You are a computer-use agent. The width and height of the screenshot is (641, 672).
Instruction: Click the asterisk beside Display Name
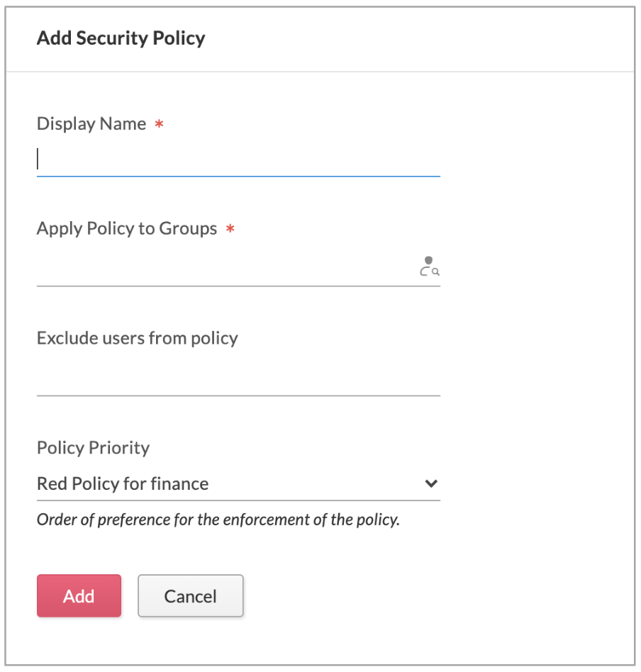(160, 125)
